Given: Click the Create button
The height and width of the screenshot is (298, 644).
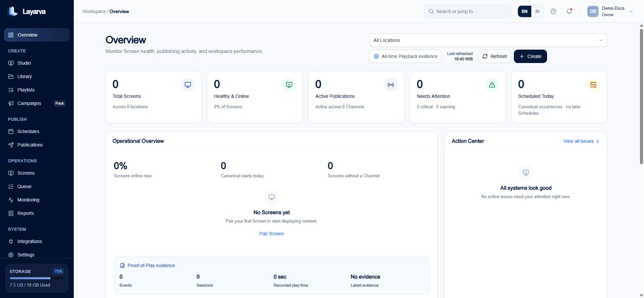Looking at the screenshot, I should click(530, 56).
